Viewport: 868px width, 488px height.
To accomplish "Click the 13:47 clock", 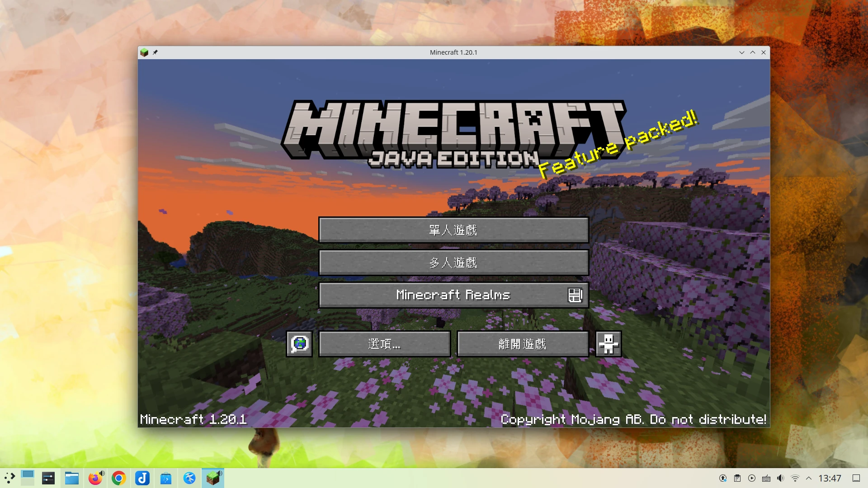I will pos(830,478).
